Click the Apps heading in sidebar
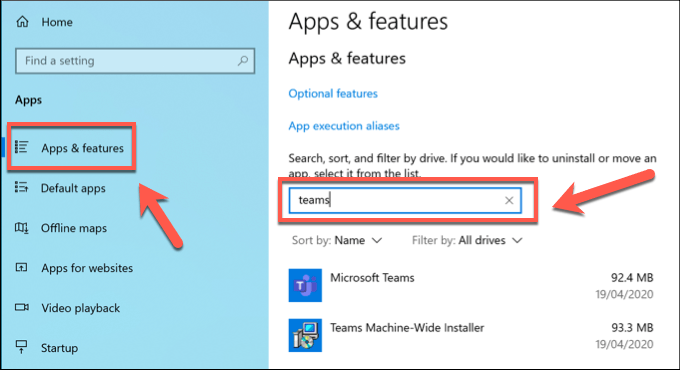Viewport: 680px width, 370px height. 28,100
